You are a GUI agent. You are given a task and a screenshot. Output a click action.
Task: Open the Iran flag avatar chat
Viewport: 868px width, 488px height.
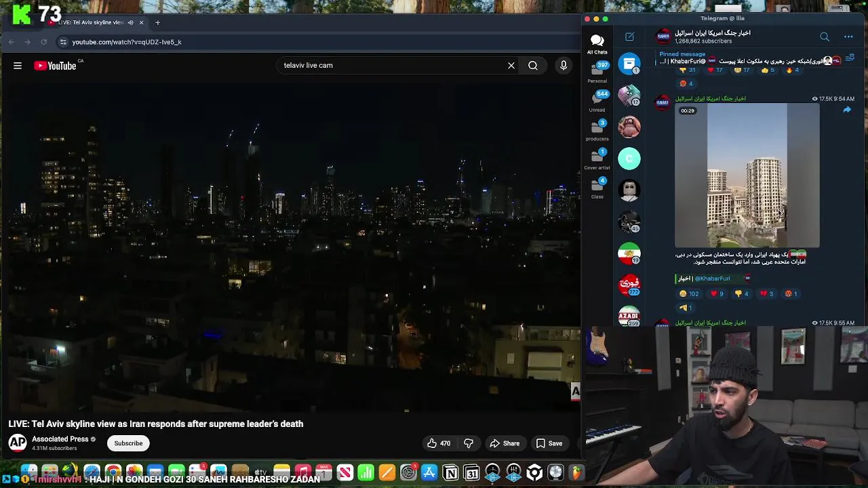(629, 253)
